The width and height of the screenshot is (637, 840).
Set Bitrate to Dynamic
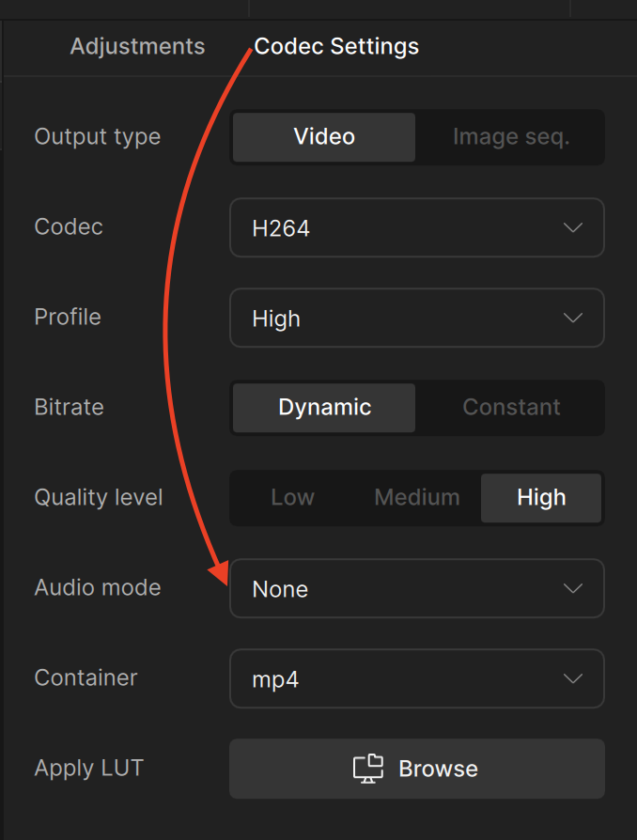pyautogui.click(x=323, y=407)
